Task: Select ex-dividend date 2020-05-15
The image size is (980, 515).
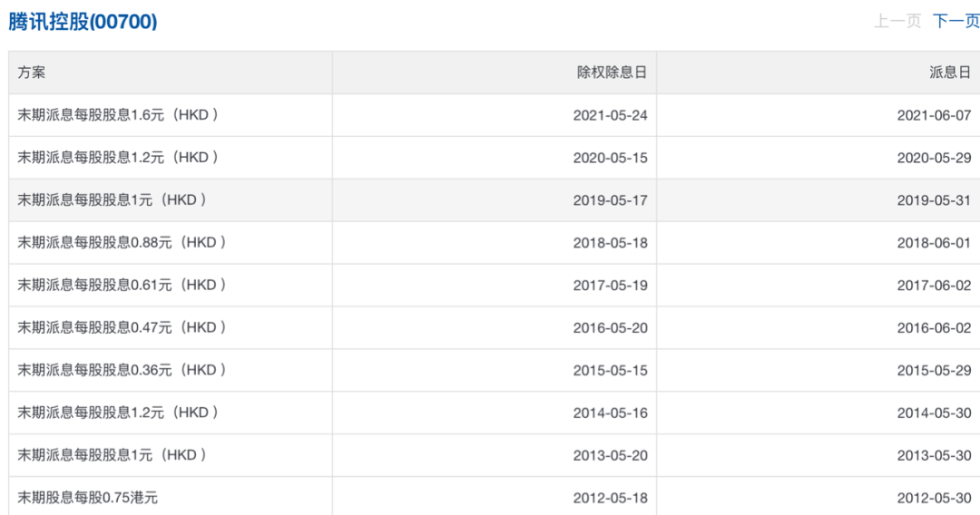Action: pyautogui.click(x=610, y=158)
